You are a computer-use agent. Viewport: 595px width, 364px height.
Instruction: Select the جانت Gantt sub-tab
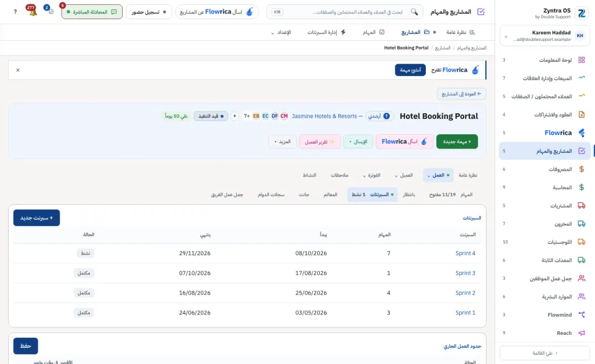[x=304, y=194]
